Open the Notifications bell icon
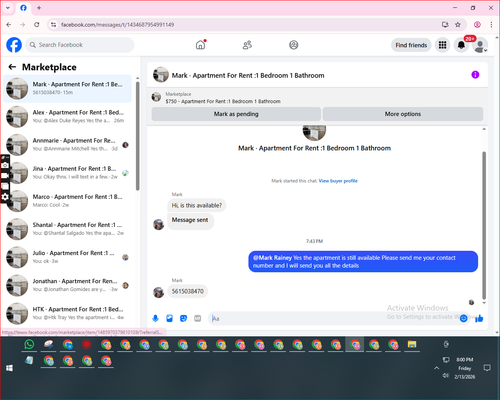 tap(461, 45)
